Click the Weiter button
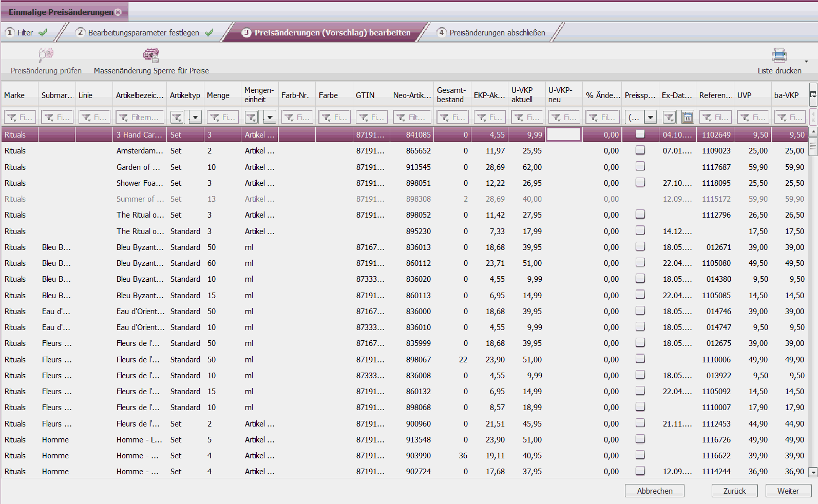This screenshot has width=818, height=504. [x=788, y=491]
